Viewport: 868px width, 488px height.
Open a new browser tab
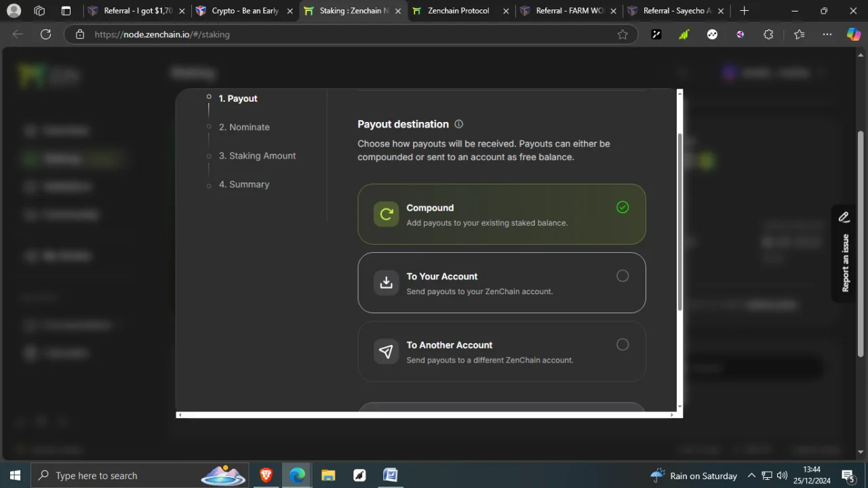tap(744, 11)
